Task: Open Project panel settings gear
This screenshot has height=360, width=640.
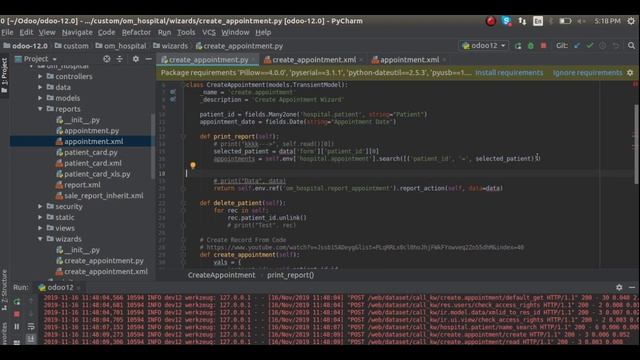Action: click(x=136, y=59)
